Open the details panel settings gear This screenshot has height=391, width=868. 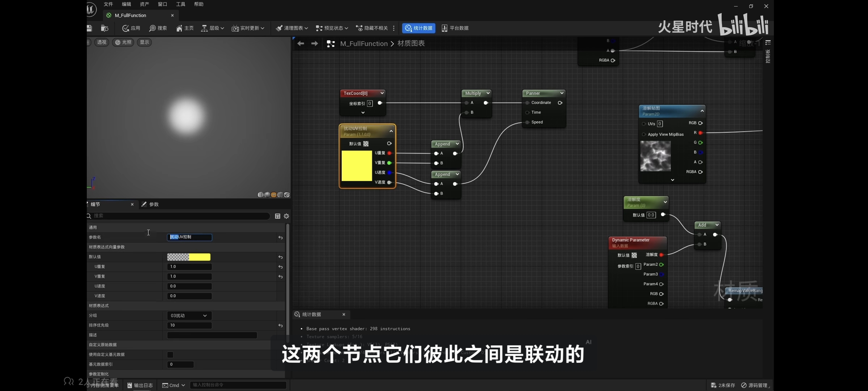pyautogui.click(x=286, y=216)
